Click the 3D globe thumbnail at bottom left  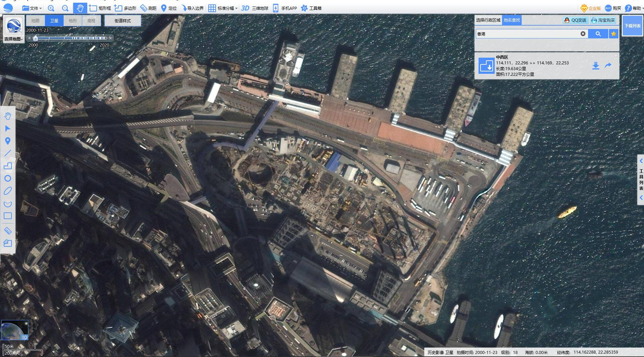15,330
